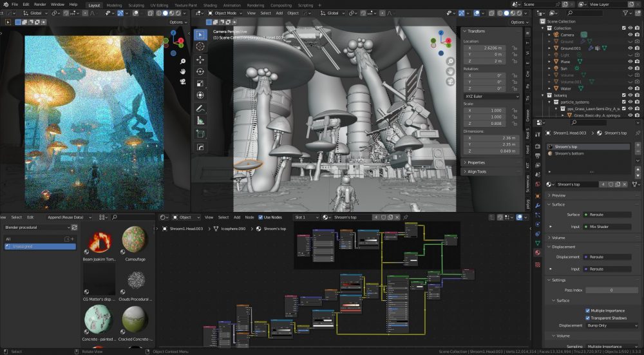Select the Scale tool in viewport toolbar
Image resolution: width=644 pixels, height=355 pixels.
200,83
